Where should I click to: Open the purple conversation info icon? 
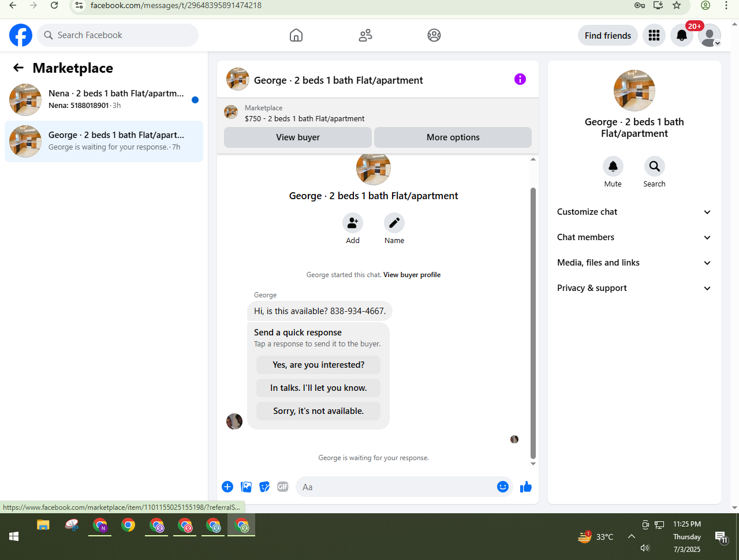tap(520, 79)
